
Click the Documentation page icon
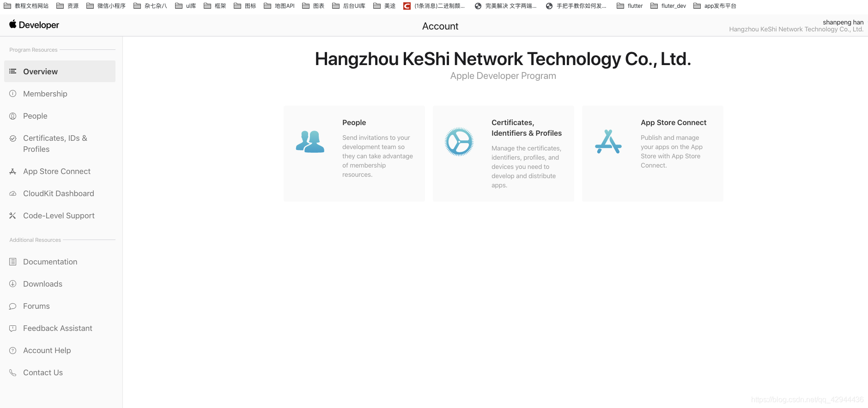(13, 262)
